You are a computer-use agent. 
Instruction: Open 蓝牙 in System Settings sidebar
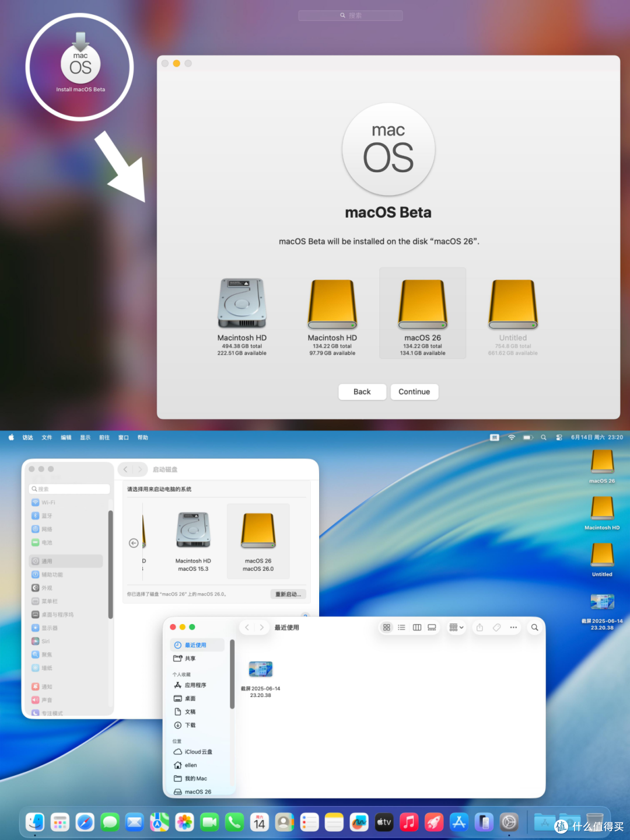pos(65,516)
